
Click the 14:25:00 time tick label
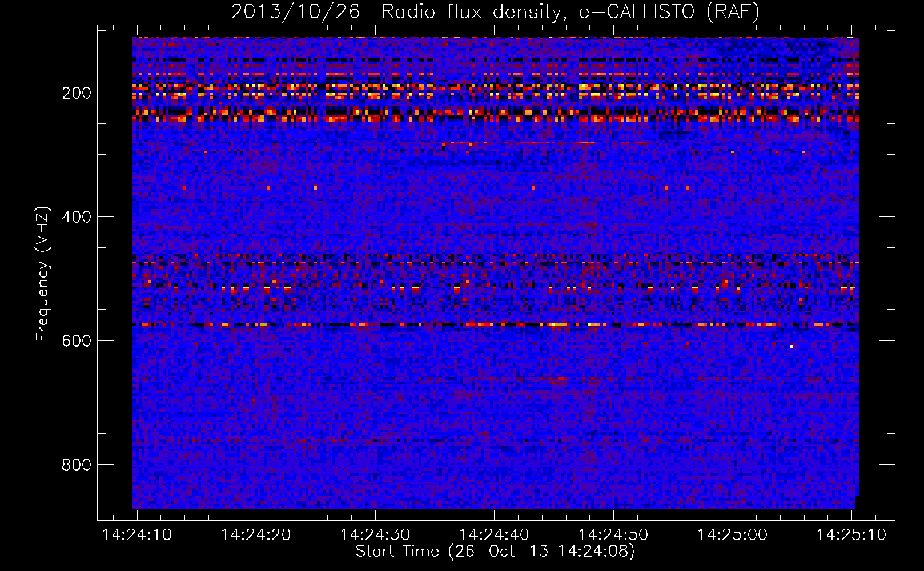pos(732,535)
